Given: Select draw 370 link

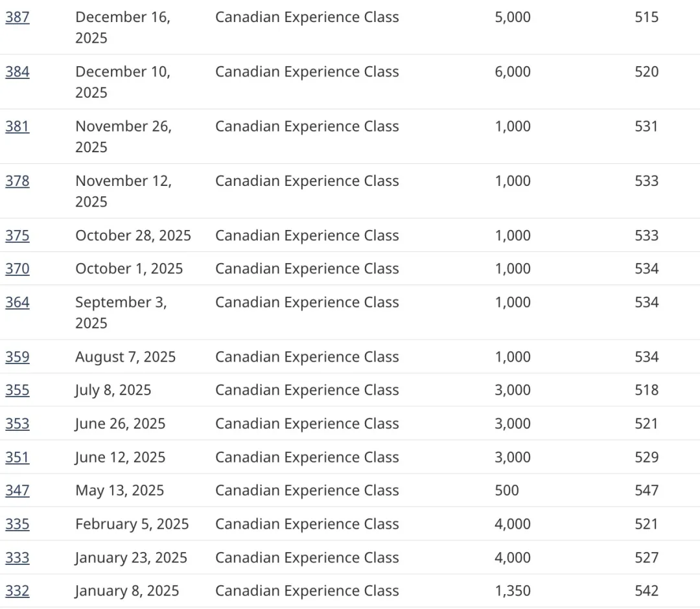Looking at the screenshot, I should point(17,269).
